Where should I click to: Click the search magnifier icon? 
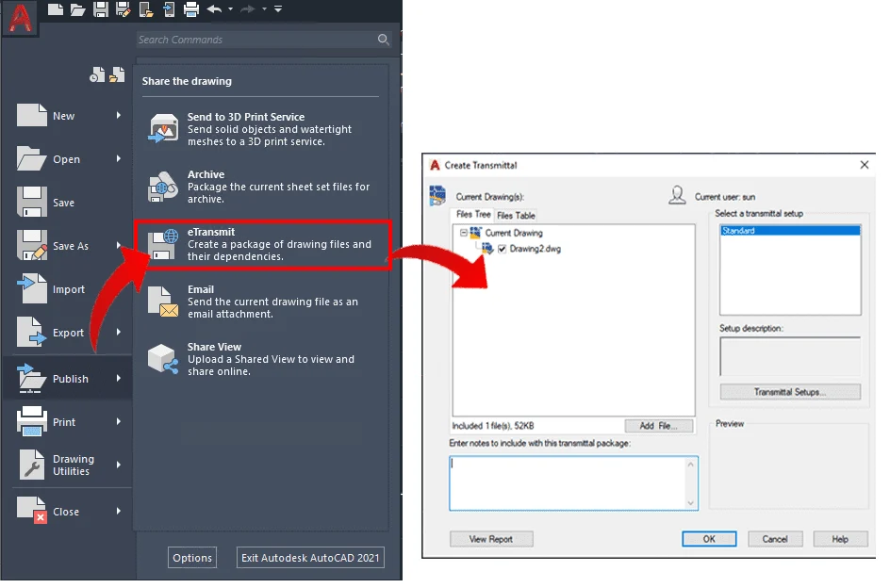(x=384, y=40)
